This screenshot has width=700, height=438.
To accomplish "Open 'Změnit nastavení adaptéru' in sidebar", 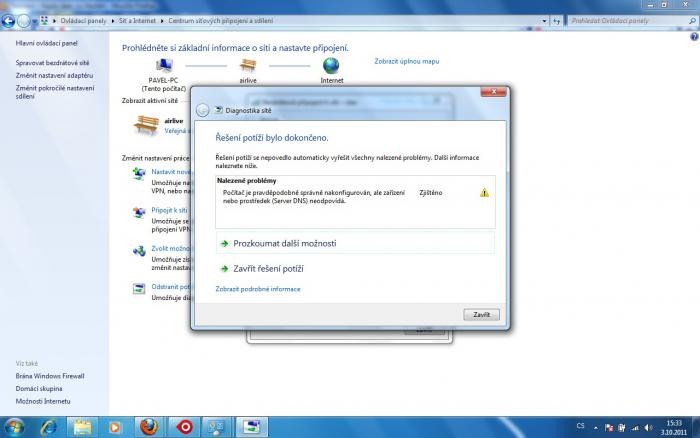I will pyautogui.click(x=54, y=75).
